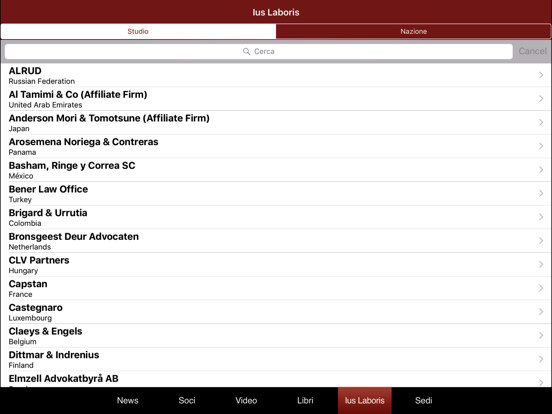Open chevron on CLV Partners row
Image resolution: width=552 pixels, height=414 pixels.
pyautogui.click(x=541, y=264)
